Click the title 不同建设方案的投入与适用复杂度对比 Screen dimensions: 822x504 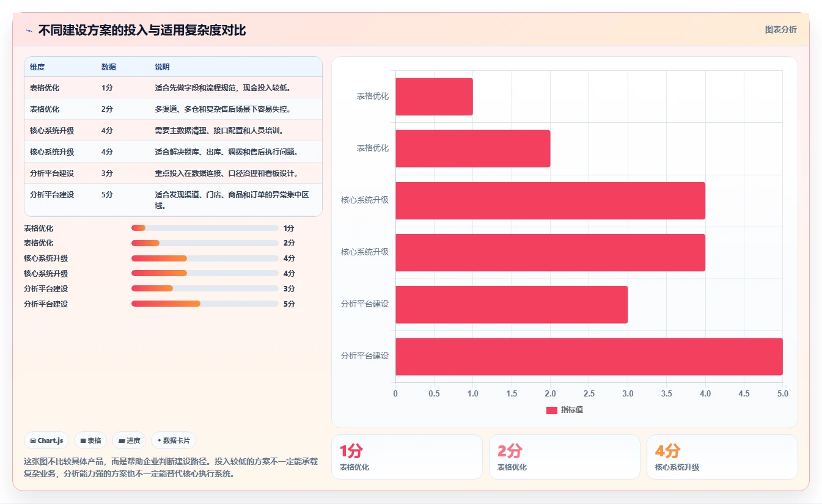142,31
